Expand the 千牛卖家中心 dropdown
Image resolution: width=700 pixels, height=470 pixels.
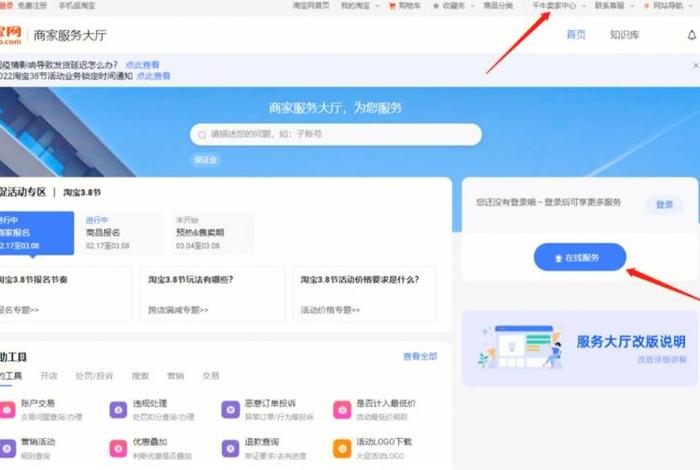pyautogui.click(x=583, y=6)
